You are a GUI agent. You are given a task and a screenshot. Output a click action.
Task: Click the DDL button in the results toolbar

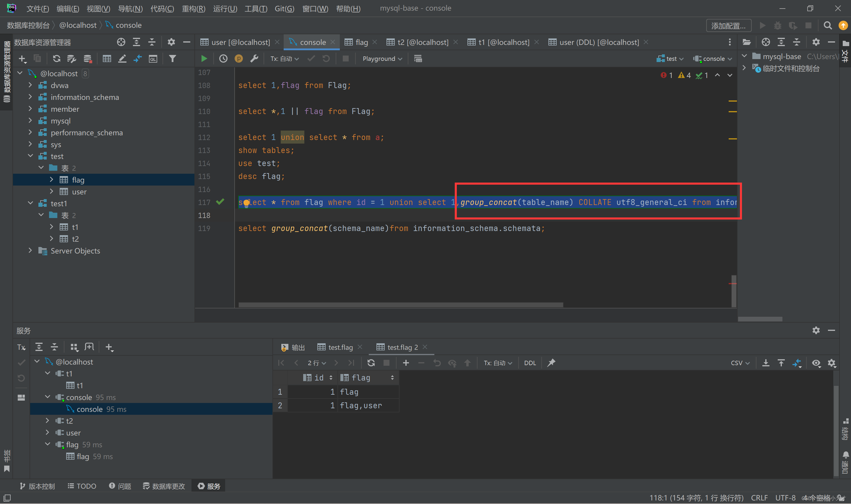pos(530,363)
